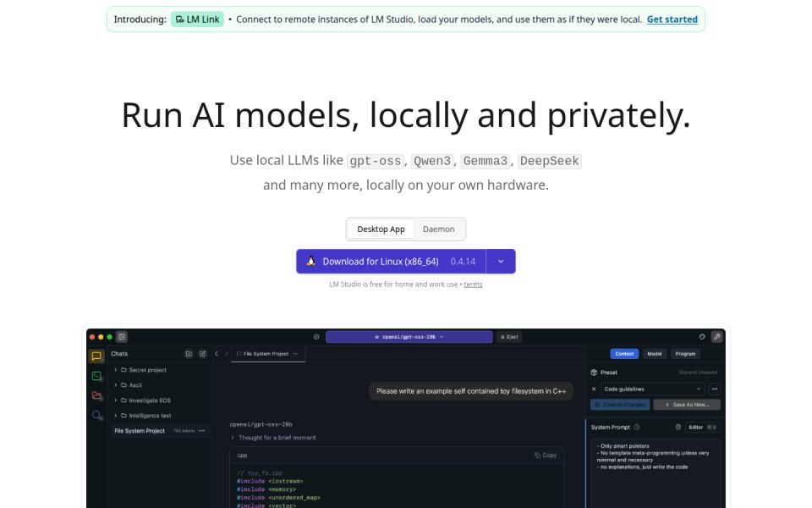Open the red My Models folder icon
Image resolution: width=812 pixels, height=508 pixels.
(x=96, y=395)
